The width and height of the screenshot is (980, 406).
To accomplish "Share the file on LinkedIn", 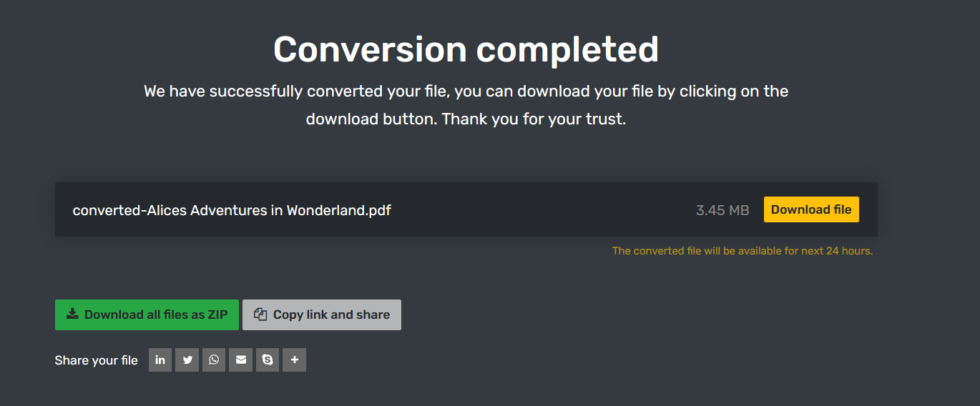I will (160, 360).
